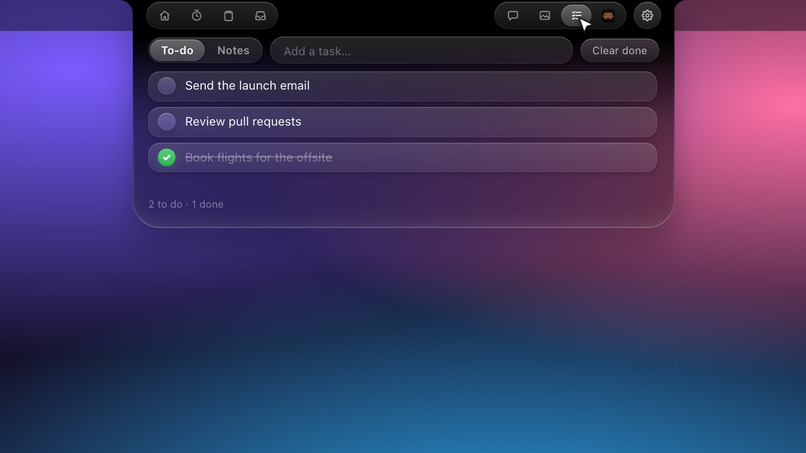Focus the Add a task field
The width and height of the screenshot is (806, 453).
(x=422, y=51)
